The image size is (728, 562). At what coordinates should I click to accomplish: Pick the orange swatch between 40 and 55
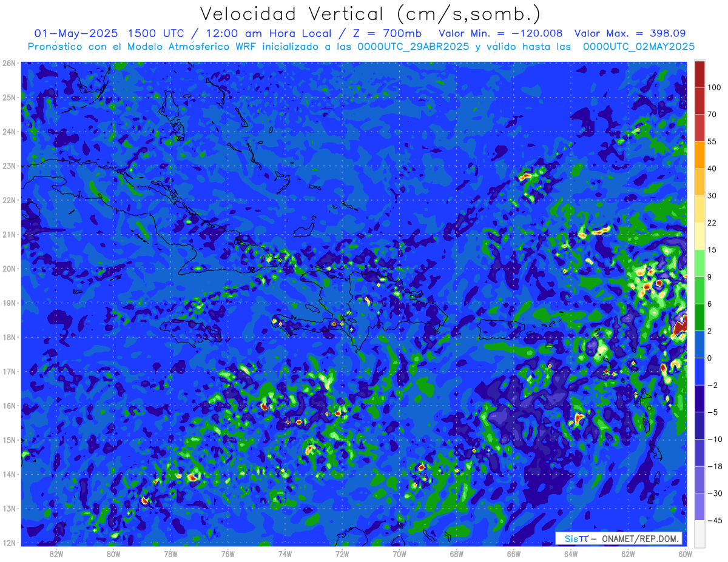tap(699, 155)
